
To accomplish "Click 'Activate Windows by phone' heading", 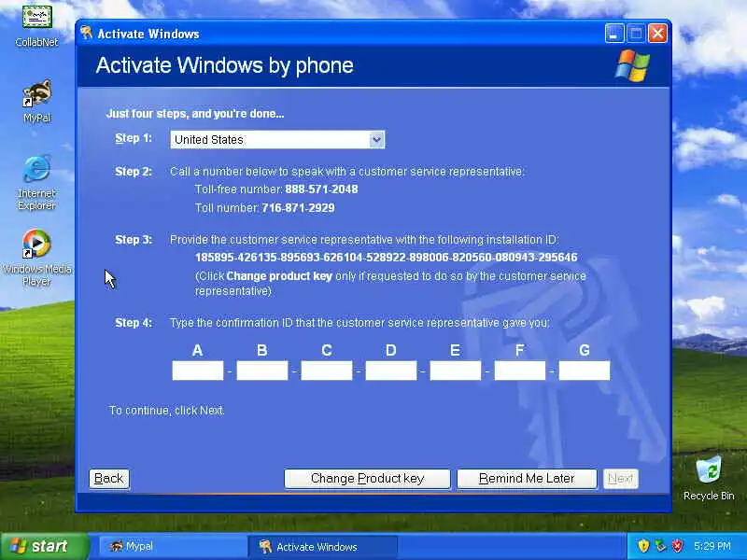I will (225, 65).
